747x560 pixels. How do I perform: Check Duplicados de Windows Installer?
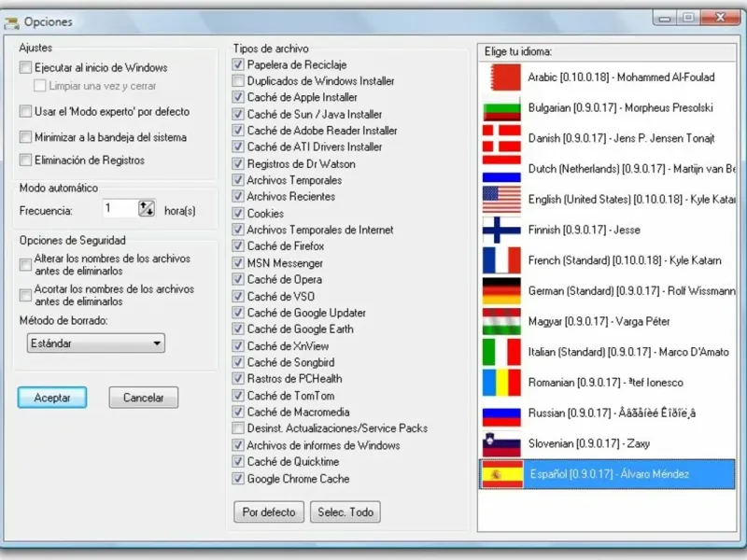(238, 80)
